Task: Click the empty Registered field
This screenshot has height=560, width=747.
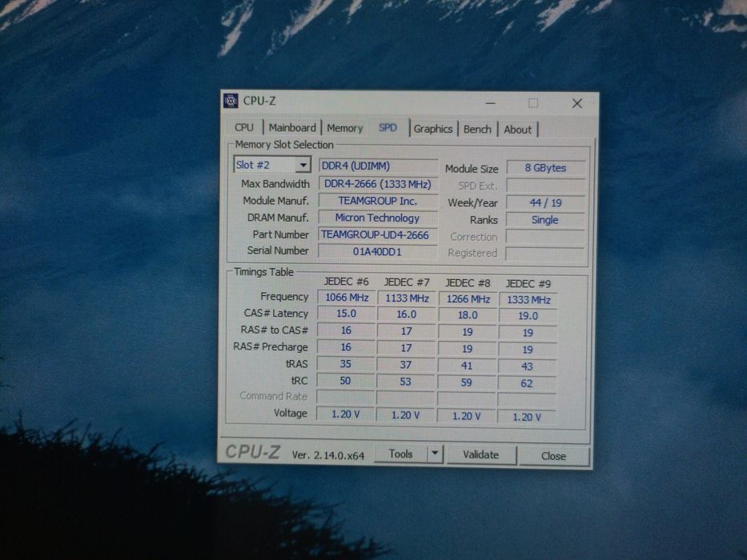Action: point(544,254)
